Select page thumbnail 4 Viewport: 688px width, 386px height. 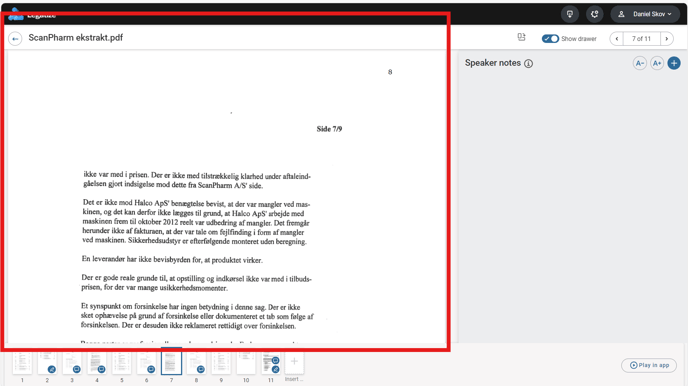point(97,362)
